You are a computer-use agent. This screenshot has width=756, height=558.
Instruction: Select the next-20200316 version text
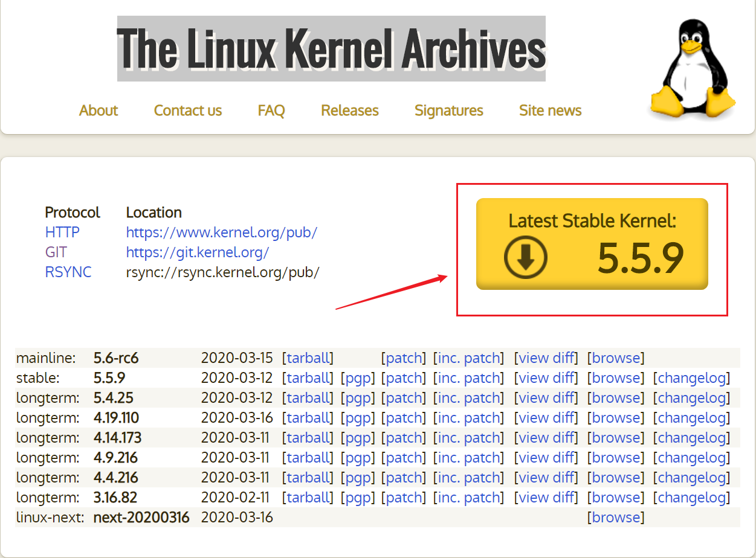[x=141, y=518]
